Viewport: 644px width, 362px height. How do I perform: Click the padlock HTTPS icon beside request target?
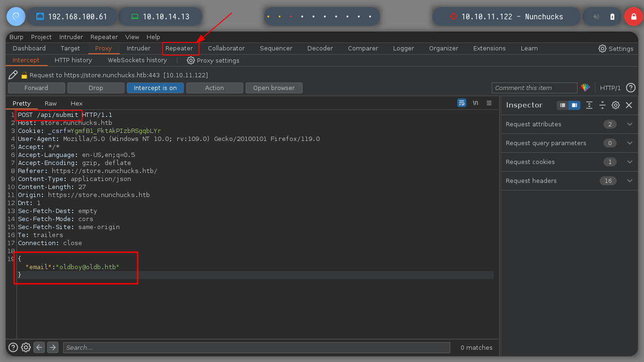click(24, 75)
